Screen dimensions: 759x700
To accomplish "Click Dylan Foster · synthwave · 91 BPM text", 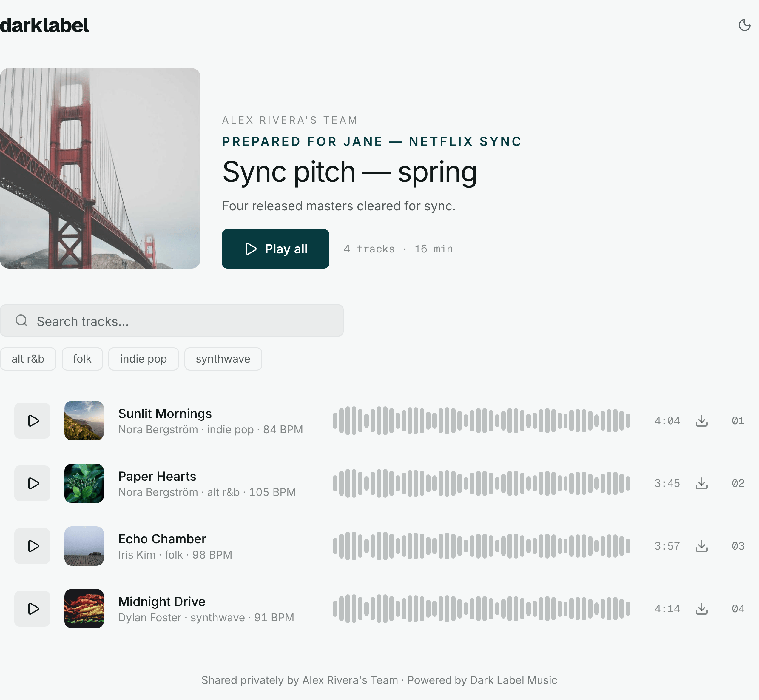I will (x=206, y=617).
